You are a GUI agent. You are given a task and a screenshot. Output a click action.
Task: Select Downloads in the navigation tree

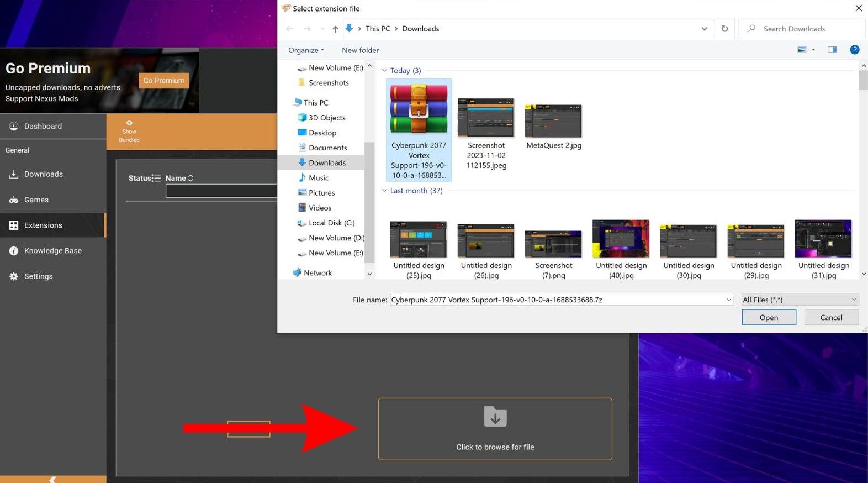pyautogui.click(x=322, y=162)
